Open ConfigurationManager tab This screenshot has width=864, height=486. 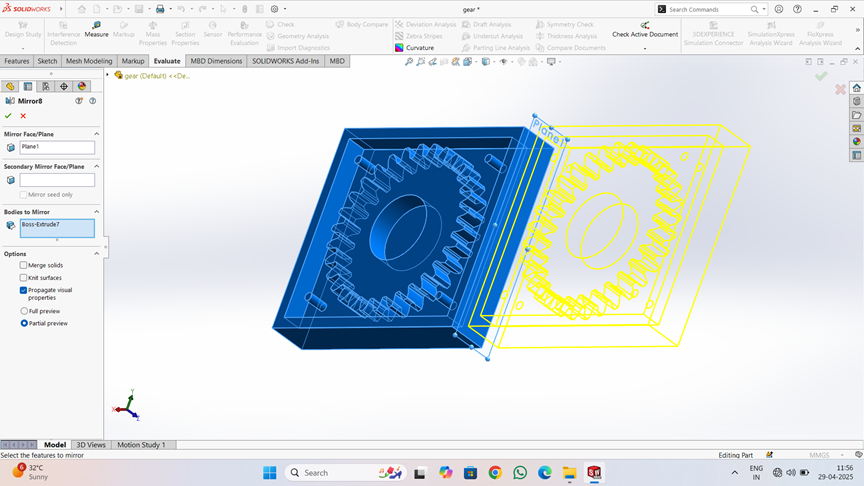click(46, 86)
